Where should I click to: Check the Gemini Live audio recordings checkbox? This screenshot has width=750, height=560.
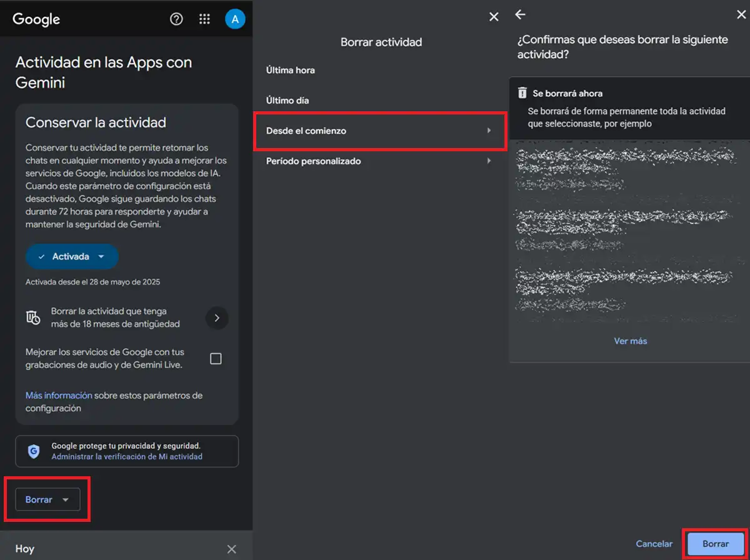click(x=216, y=359)
